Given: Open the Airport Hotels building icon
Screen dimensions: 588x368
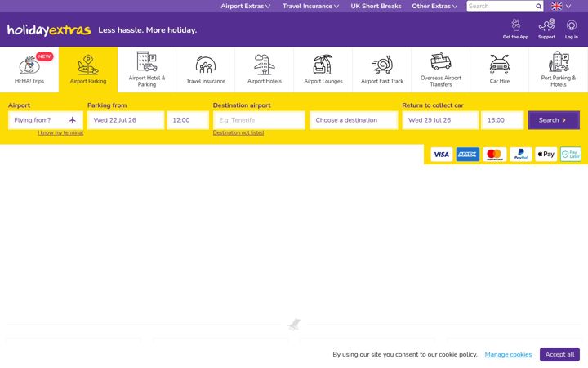Looking at the screenshot, I should [265, 65].
